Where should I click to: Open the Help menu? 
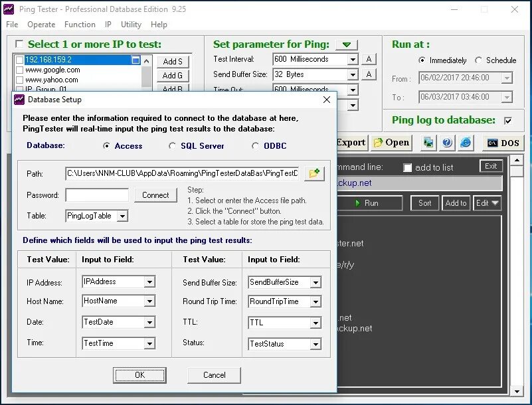159,25
